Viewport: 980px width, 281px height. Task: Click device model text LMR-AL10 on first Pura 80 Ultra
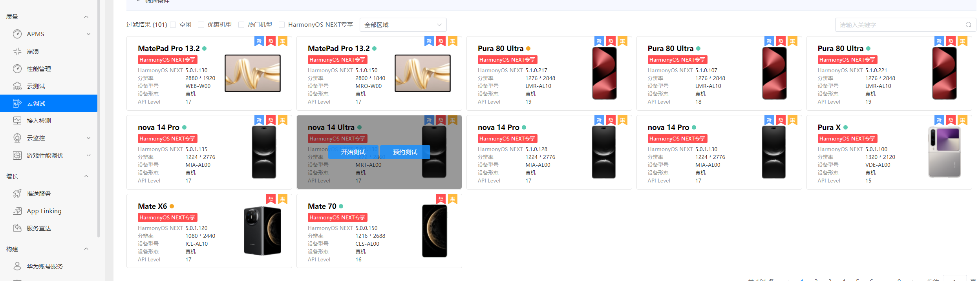coord(538,86)
